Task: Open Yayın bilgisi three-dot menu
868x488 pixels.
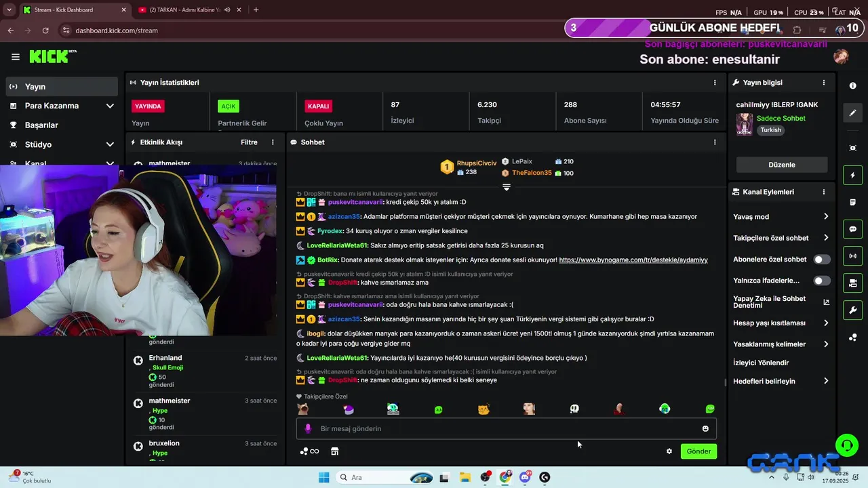Action: tap(824, 83)
